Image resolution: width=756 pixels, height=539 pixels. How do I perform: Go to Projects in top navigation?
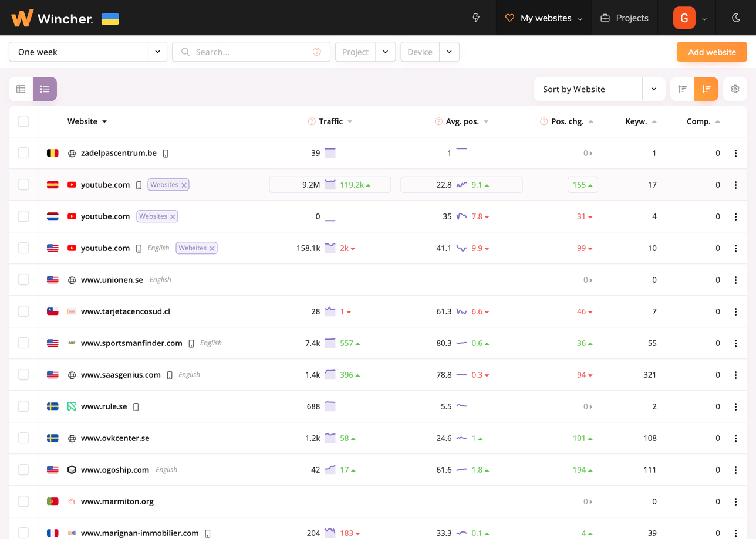(625, 18)
